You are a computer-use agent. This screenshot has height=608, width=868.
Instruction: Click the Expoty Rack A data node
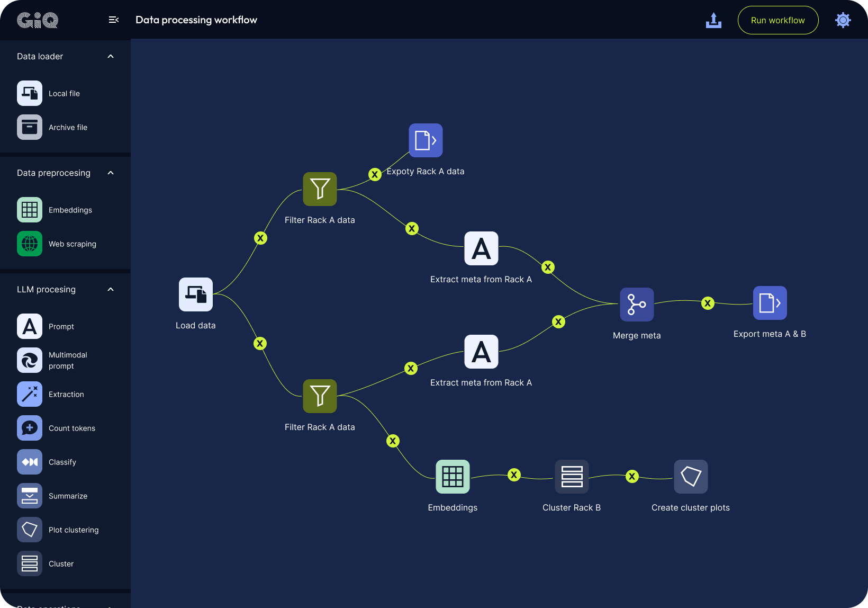pyautogui.click(x=426, y=140)
